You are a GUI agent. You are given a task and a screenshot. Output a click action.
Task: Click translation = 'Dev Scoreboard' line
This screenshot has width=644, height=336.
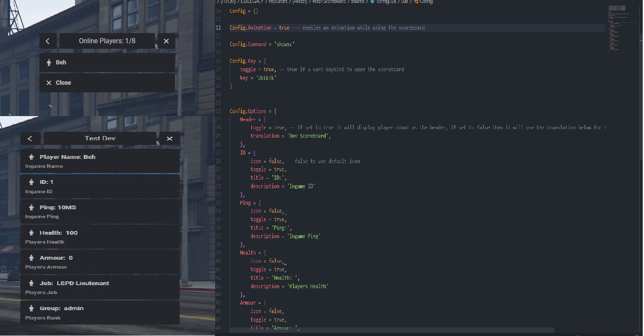291,136
